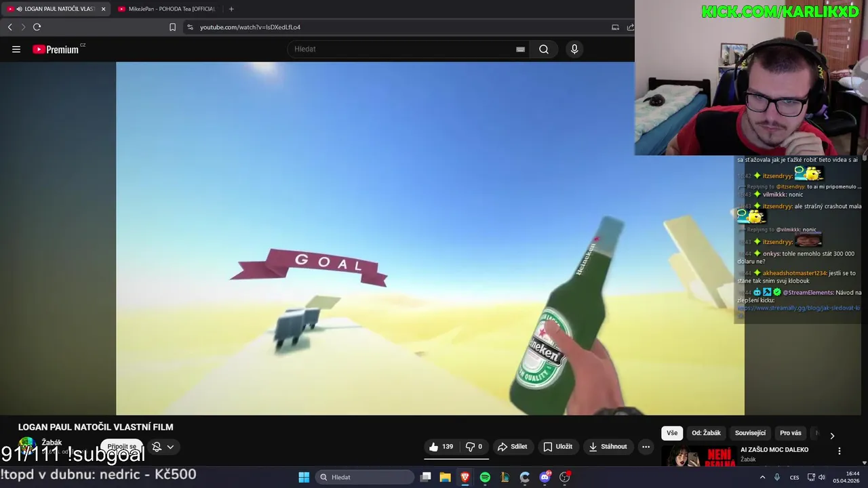Click the @StreamElements chat username
Viewport: 868px width, 488px height.
pos(808,293)
